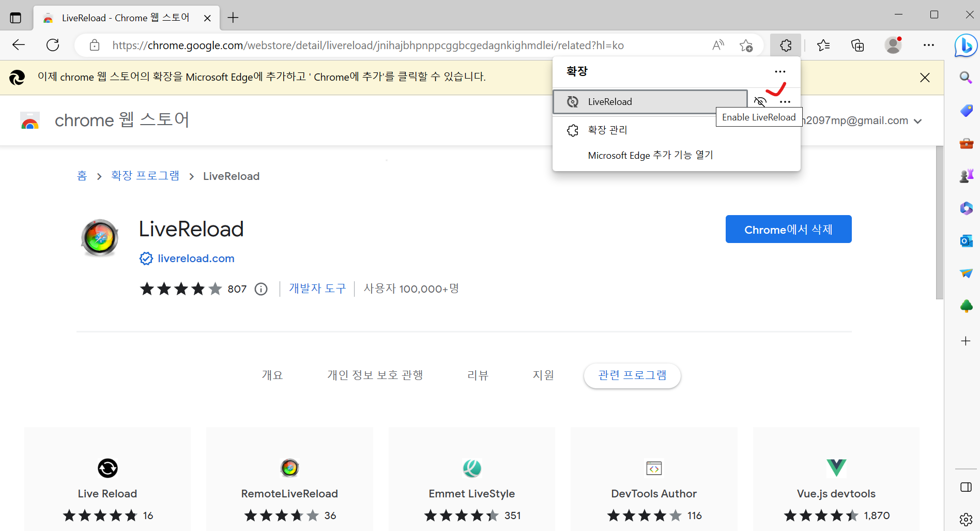Reload the current page

[53, 45]
